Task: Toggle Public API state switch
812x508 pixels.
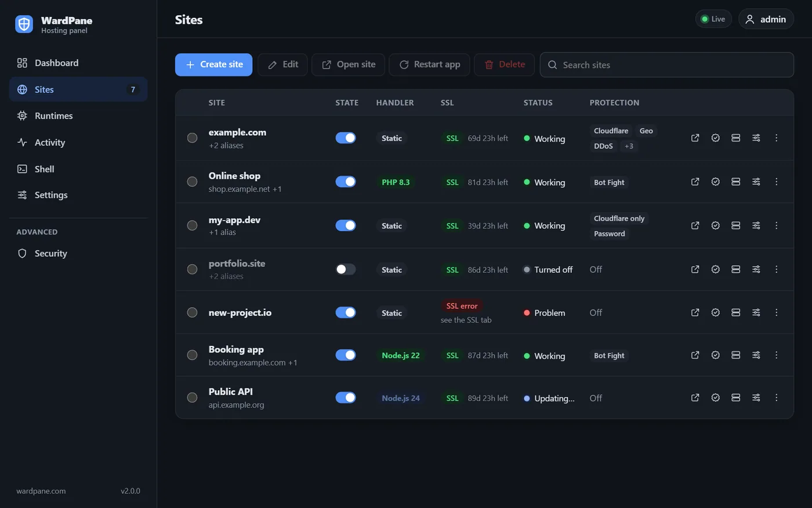Action: tap(346, 398)
